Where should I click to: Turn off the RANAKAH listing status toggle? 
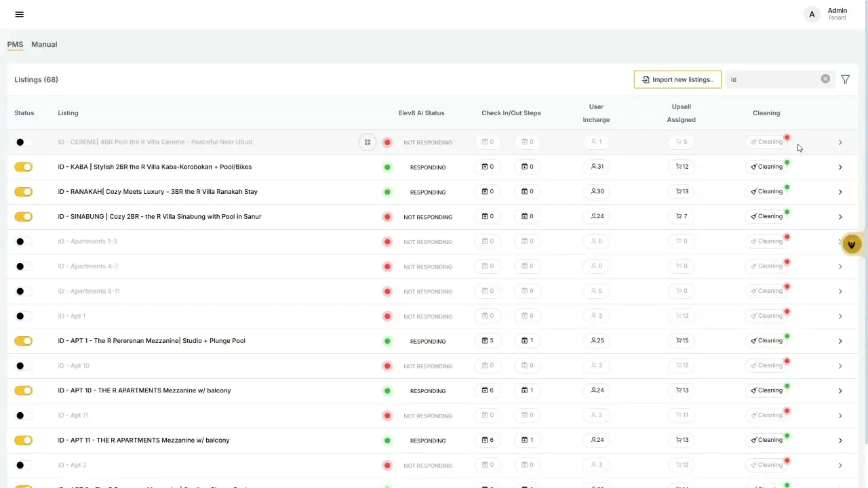pyautogui.click(x=23, y=192)
